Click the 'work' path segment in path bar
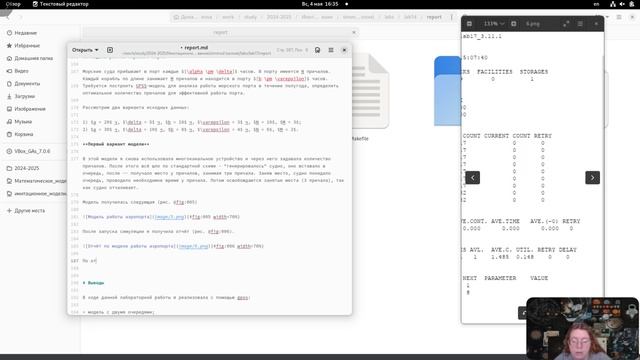The height and width of the screenshot is (360, 640). [228, 17]
